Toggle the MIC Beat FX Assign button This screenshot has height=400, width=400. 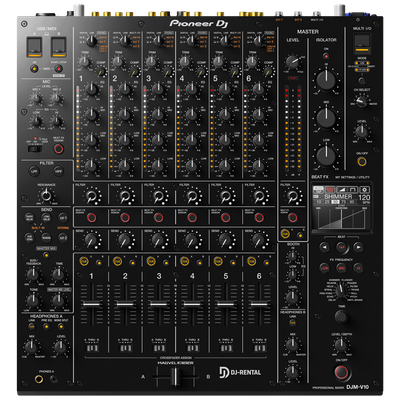pyautogui.click(x=59, y=149)
